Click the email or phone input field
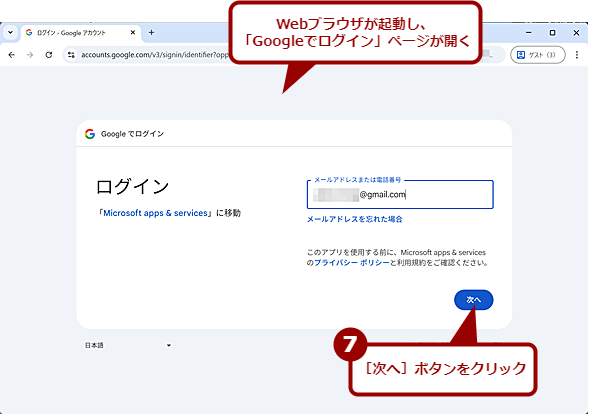 coord(400,195)
